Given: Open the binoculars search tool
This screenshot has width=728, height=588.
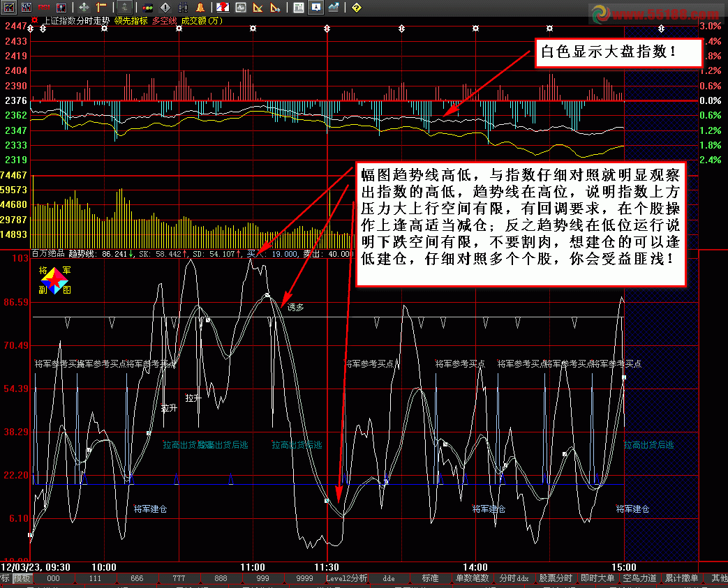Looking at the screenshot, I should (183, 7).
